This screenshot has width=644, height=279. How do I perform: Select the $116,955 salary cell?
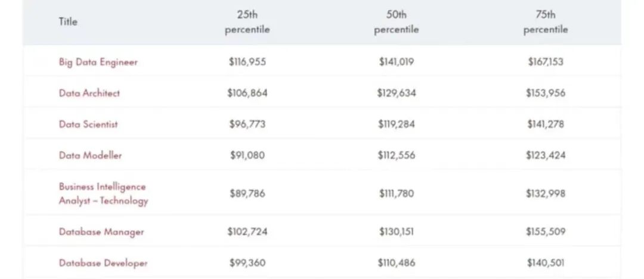tap(247, 62)
